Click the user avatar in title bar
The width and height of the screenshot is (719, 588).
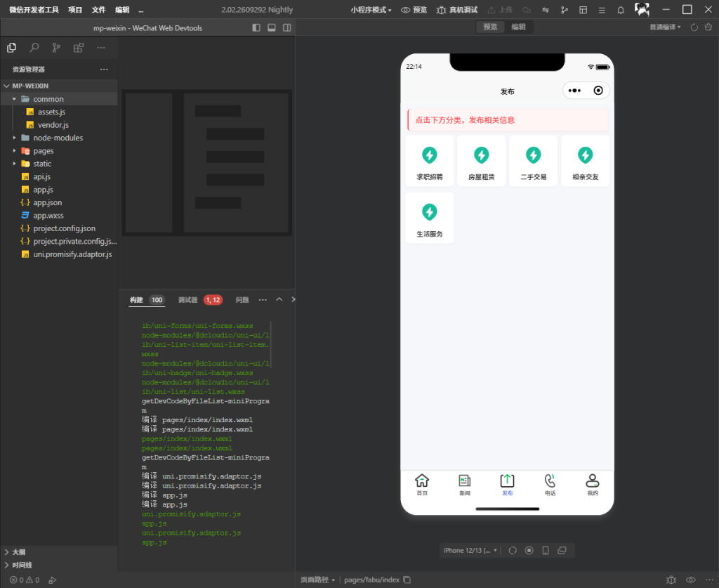tap(642, 9)
